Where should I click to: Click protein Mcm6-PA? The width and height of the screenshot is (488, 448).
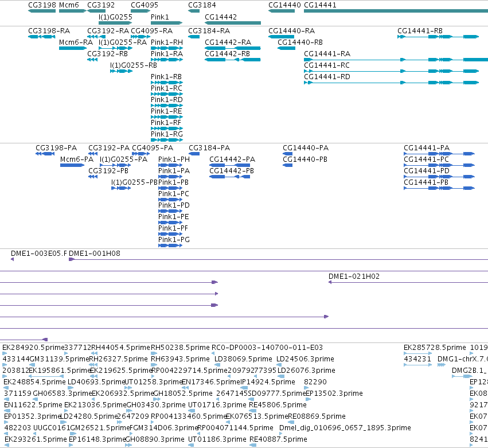[x=77, y=159]
